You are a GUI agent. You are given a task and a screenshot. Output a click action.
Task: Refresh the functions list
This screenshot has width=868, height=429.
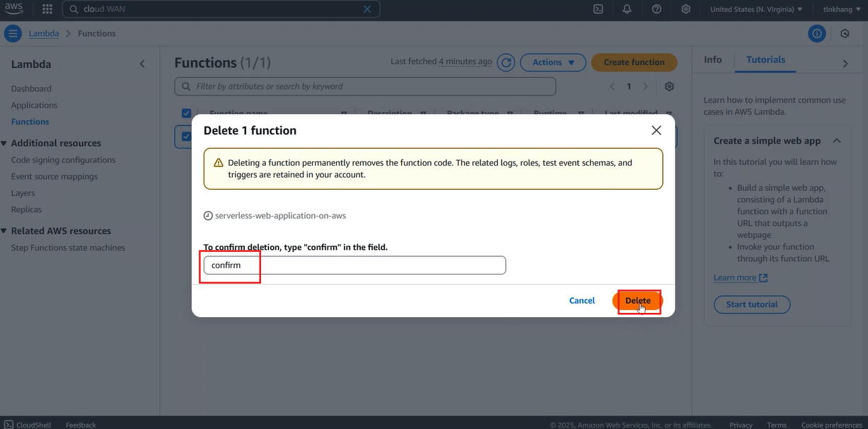[506, 62]
